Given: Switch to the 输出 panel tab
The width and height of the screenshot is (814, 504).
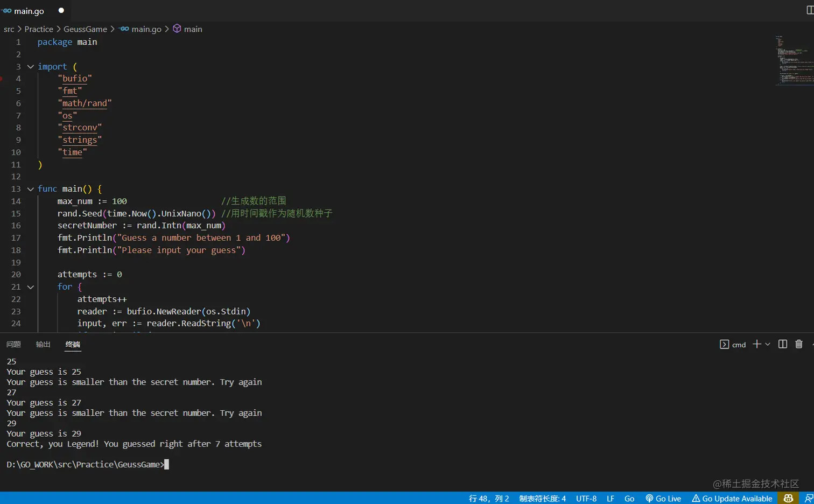Looking at the screenshot, I should [43, 345].
